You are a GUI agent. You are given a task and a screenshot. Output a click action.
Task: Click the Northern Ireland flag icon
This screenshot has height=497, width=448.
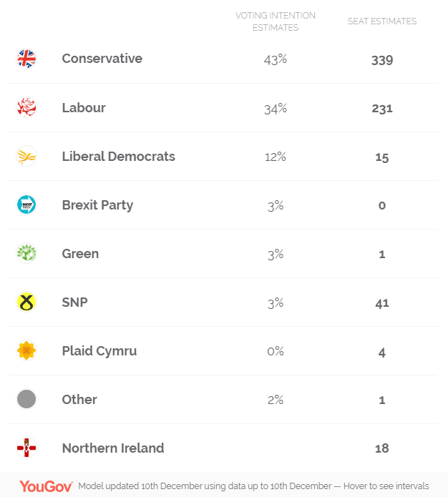(x=26, y=448)
